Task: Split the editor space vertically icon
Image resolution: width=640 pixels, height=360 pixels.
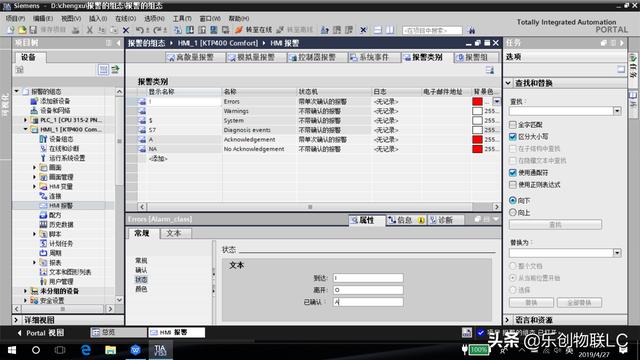Action: coord(391,30)
